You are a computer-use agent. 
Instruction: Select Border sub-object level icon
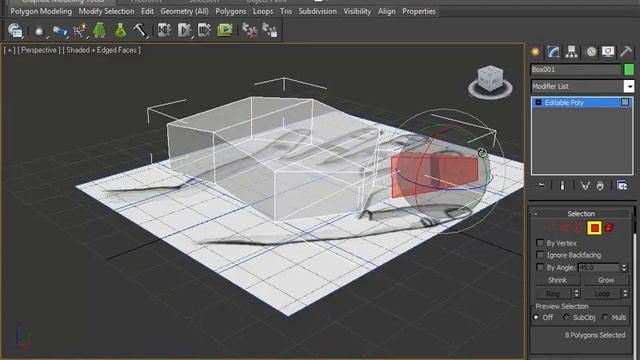pyautogui.click(x=578, y=228)
